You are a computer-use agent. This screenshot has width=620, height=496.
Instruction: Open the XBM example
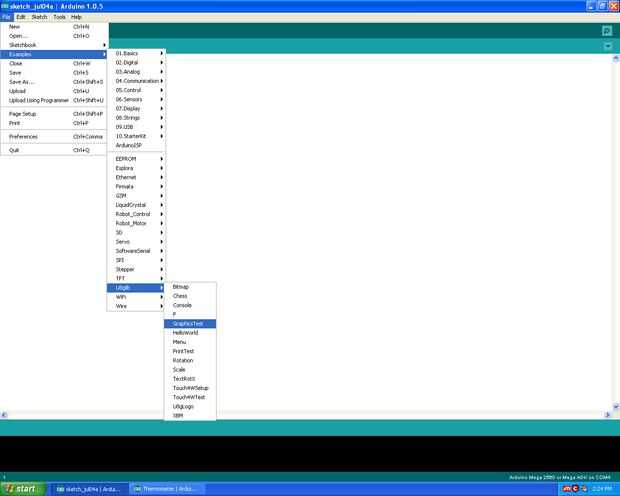coord(190,416)
